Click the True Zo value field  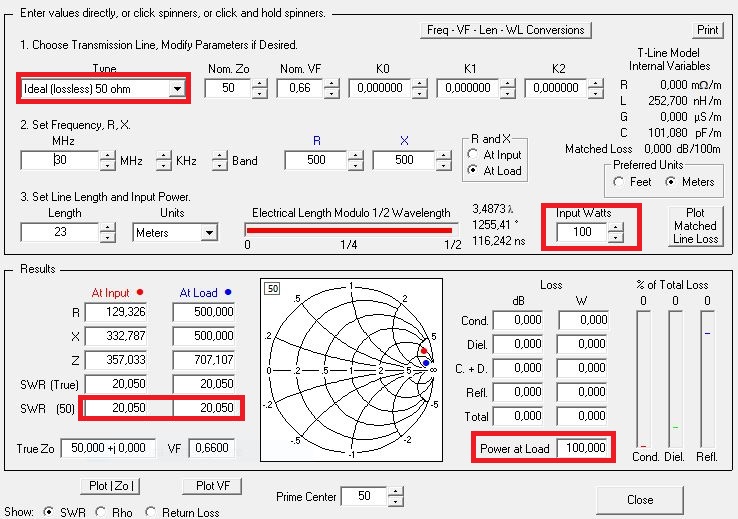pyautogui.click(x=108, y=448)
